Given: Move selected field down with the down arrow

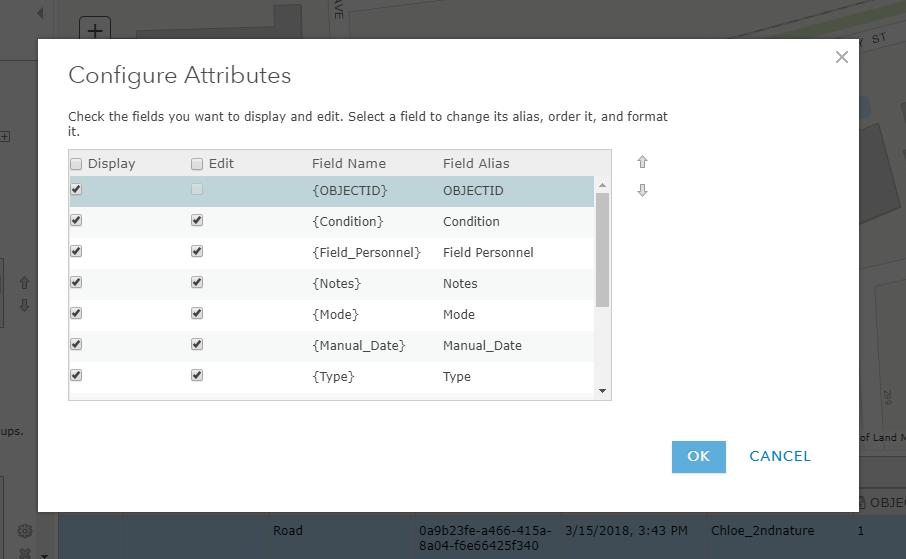Looking at the screenshot, I should pyautogui.click(x=643, y=190).
